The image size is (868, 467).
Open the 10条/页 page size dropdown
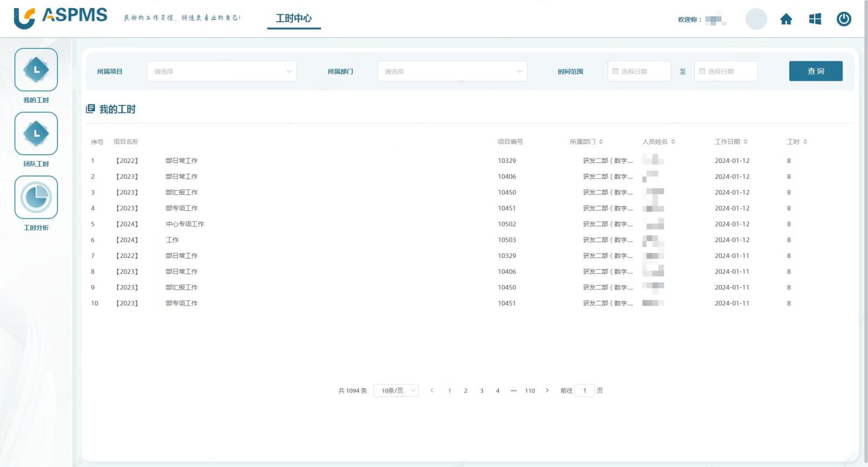(x=396, y=390)
